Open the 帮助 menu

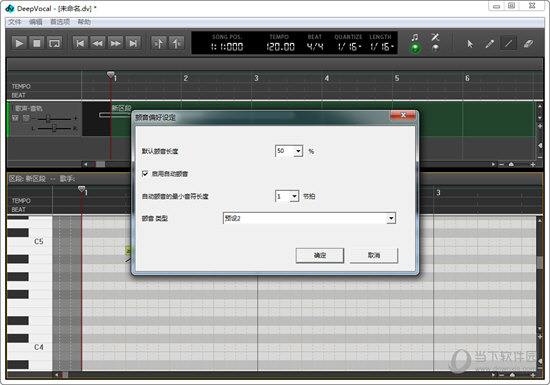[x=84, y=22]
